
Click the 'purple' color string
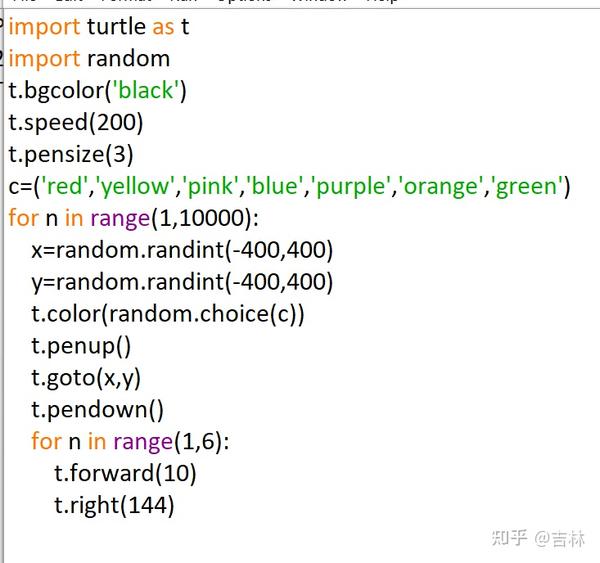pos(351,187)
